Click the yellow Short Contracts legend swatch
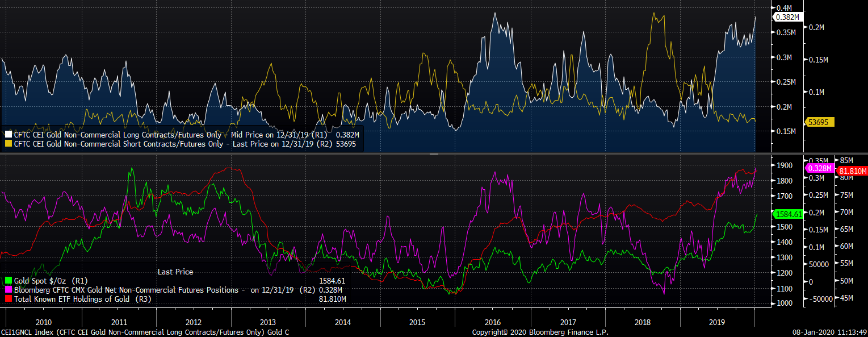 click(x=8, y=144)
